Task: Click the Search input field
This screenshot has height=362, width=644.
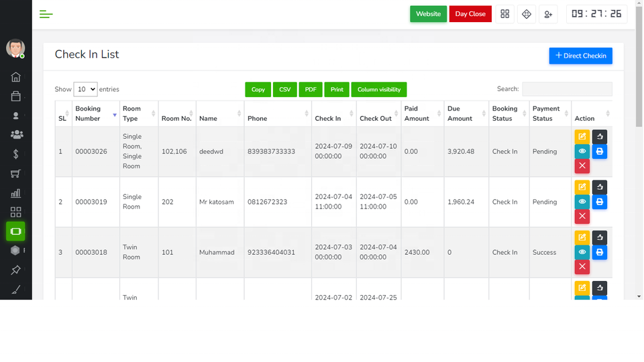Action: click(567, 89)
